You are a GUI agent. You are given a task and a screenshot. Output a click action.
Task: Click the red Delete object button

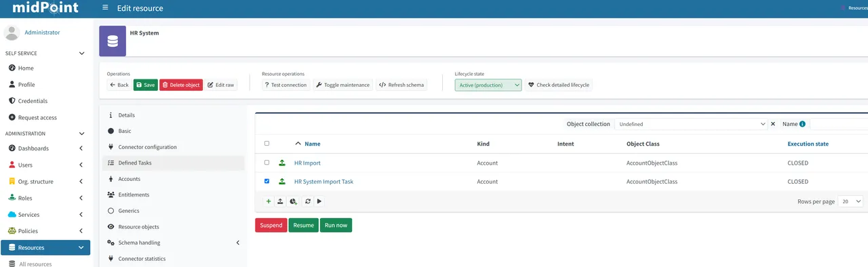click(181, 85)
